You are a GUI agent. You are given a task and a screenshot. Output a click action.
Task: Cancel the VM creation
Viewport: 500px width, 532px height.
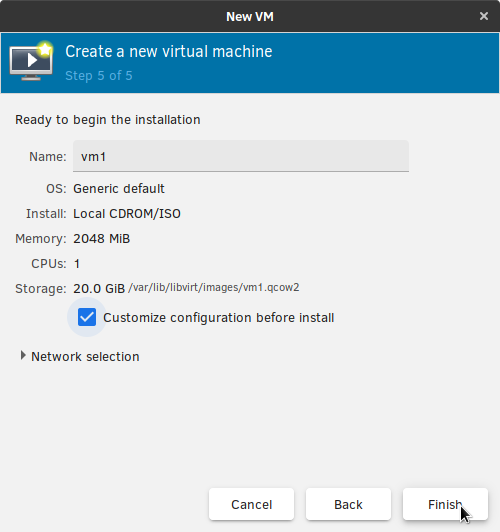(x=251, y=504)
